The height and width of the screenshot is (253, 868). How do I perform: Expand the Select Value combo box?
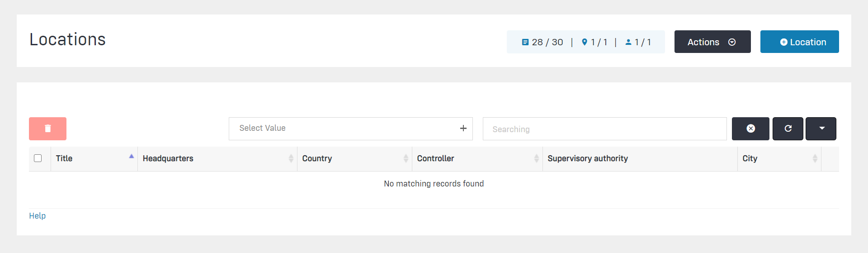[x=344, y=129]
